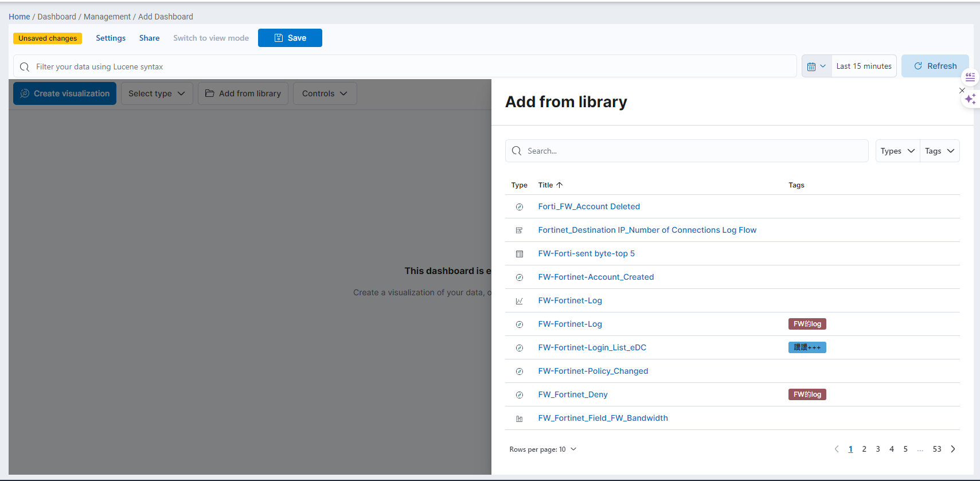Screen dimensions: 980x481
Task: Jump to page 53 of results
Action: point(937,449)
